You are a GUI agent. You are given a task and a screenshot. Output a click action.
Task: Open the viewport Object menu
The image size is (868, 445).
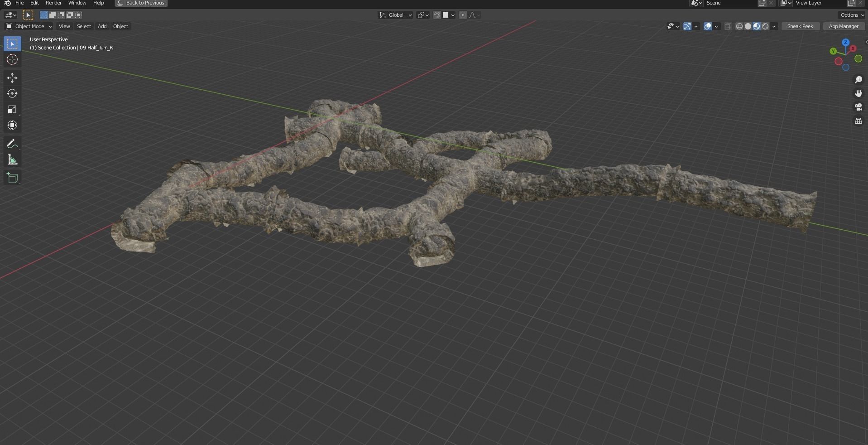pyautogui.click(x=120, y=26)
